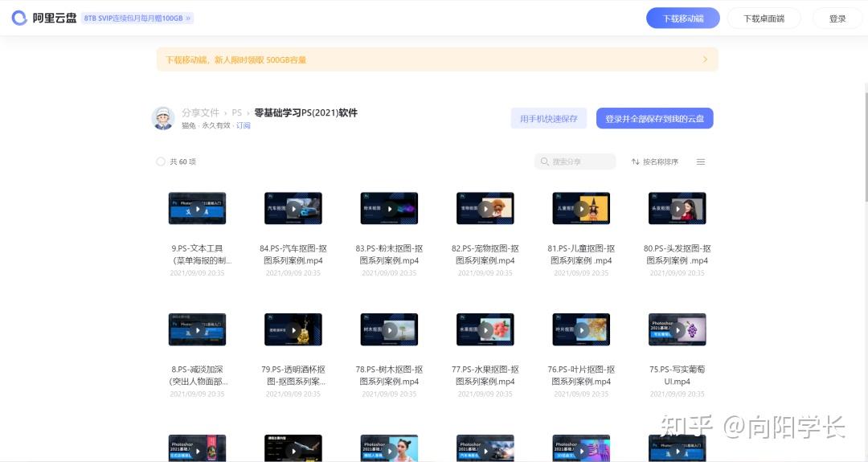
Task: Open the 按名称排序 sort dropdown
Action: [x=655, y=161]
